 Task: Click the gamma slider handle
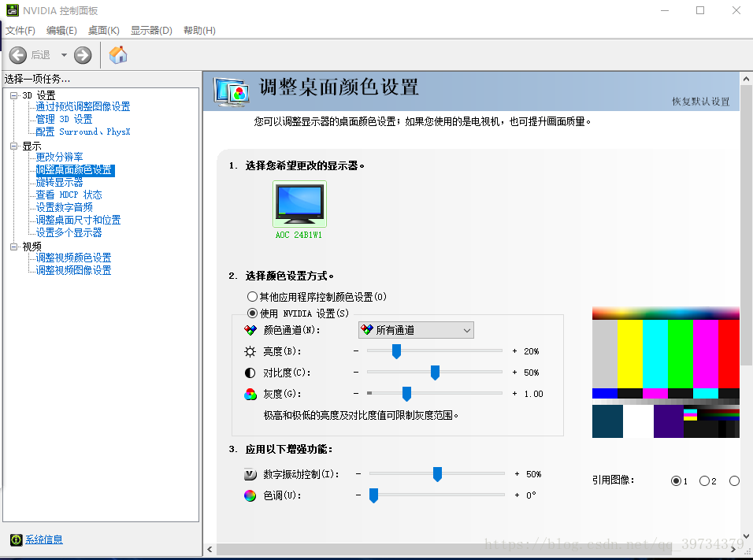[406, 394]
